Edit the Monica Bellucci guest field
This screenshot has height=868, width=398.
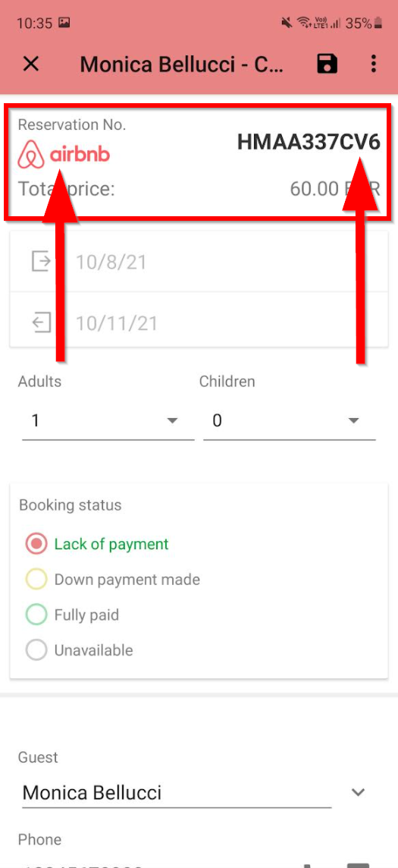pyautogui.click(x=177, y=793)
